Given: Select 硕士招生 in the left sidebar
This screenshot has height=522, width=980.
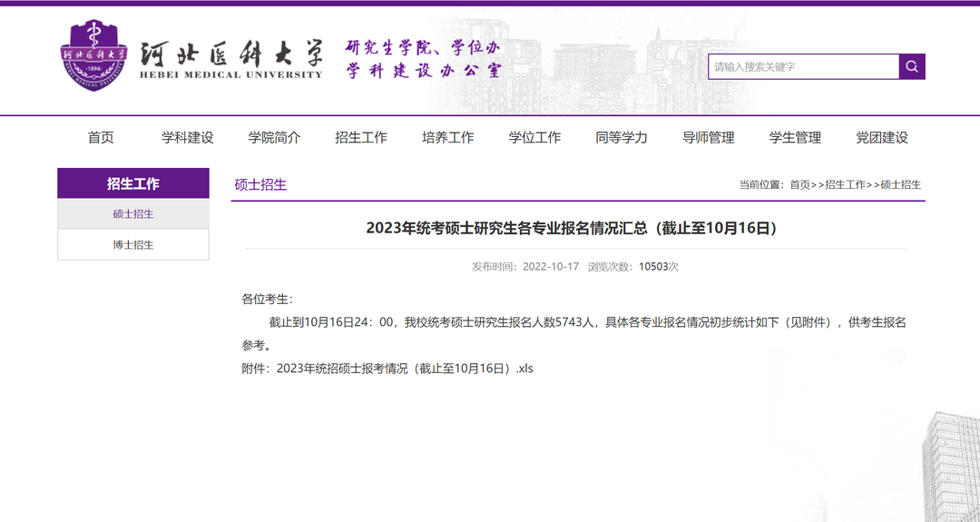Looking at the screenshot, I should click(x=133, y=214).
